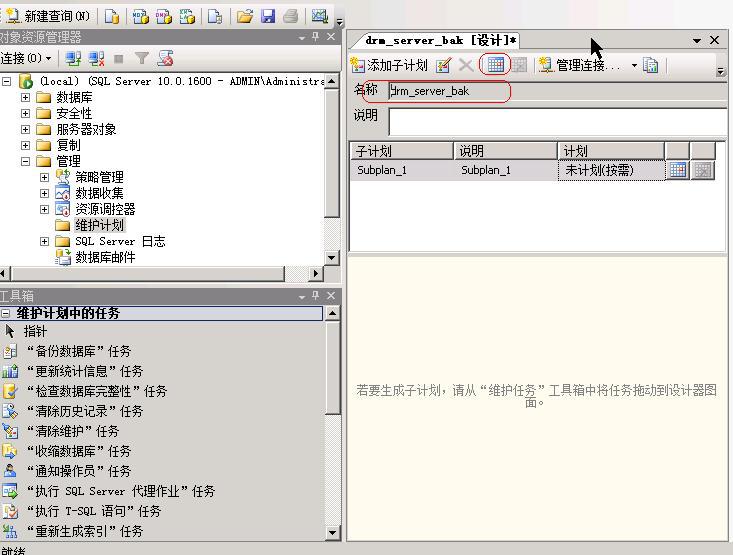The height and width of the screenshot is (555, 733).
Task: Click the schedule calendar icon in Subplan_1 row
Action: coord(677,170)
